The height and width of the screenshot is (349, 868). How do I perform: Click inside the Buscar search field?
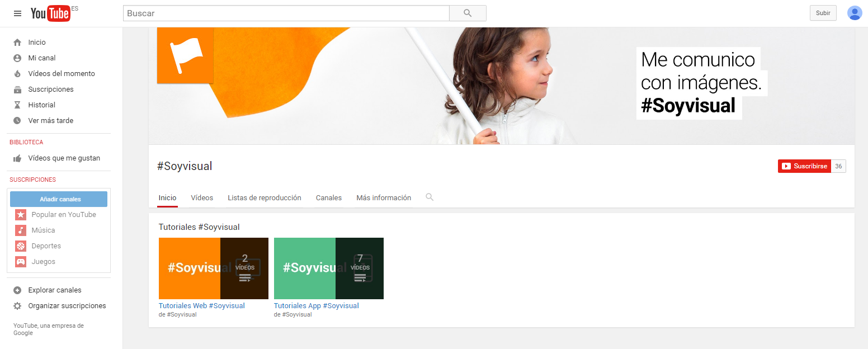pyautogui.click(x=286, y=13)
